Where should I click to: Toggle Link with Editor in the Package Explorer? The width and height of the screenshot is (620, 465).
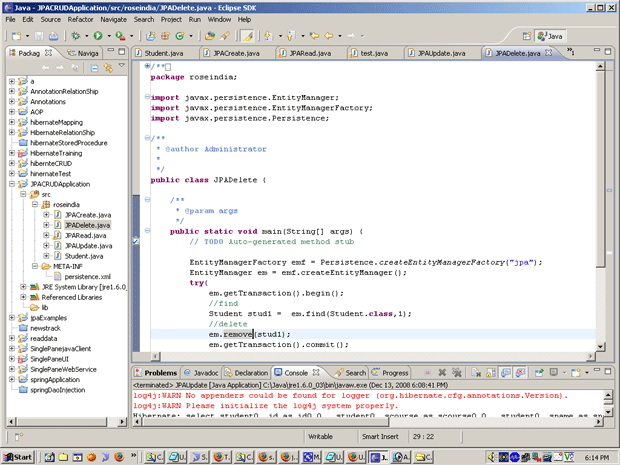coord(108,68)
